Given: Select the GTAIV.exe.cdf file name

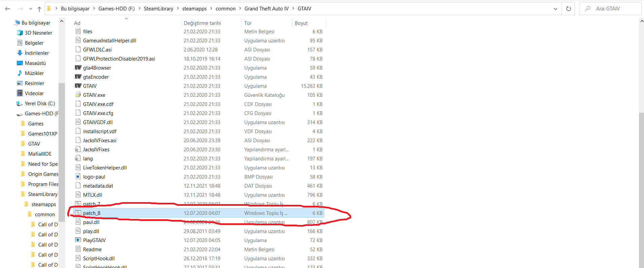Looking at the screenshot, I should [98, 104].
